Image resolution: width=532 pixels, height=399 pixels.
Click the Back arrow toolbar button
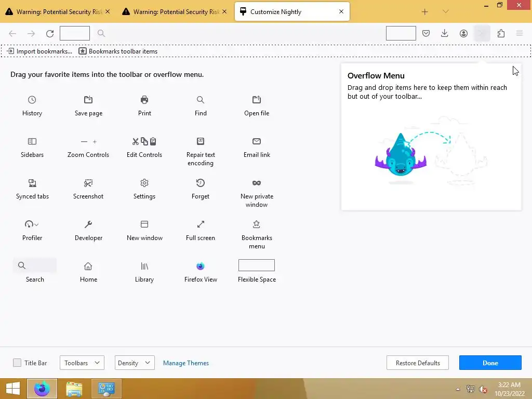coord(12,33)
